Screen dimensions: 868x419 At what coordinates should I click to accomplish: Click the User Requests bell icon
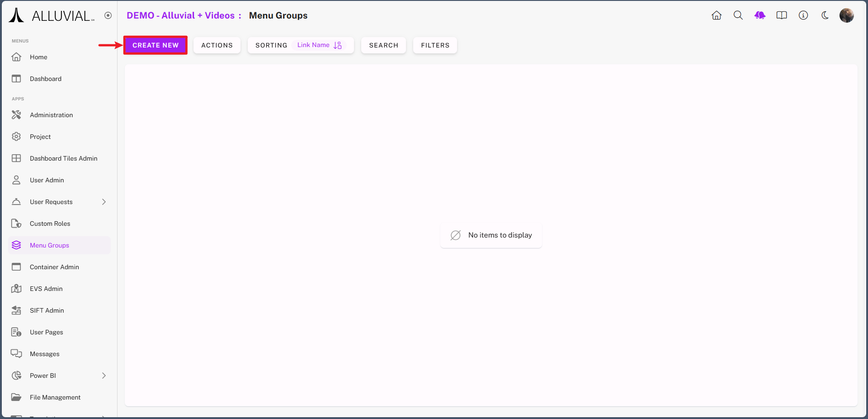pyautogui.click(x=16, y=202)
